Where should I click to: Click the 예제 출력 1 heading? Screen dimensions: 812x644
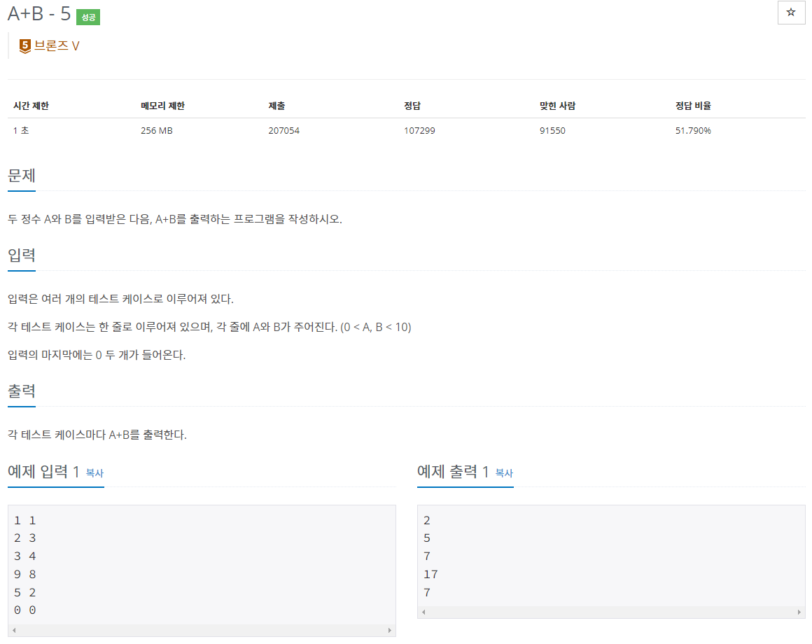[453, 472]
